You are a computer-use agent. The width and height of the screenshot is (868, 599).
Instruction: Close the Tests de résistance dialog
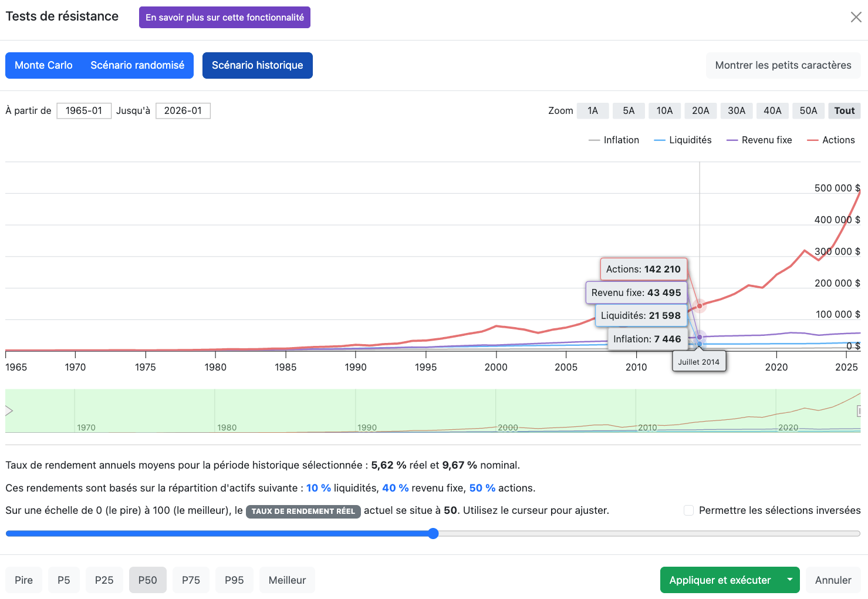click(x=856, y=17)
